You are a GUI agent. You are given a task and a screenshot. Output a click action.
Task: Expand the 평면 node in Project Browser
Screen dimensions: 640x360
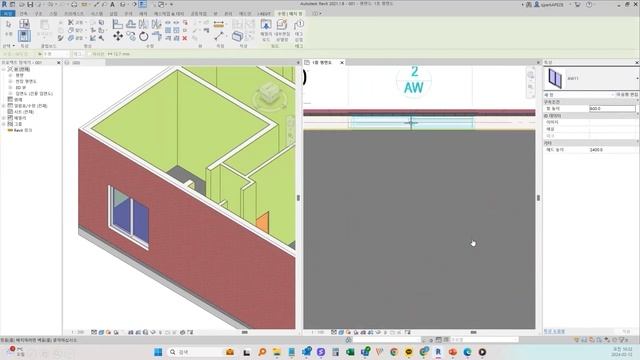pyautogui.click(x=10, y=76)
